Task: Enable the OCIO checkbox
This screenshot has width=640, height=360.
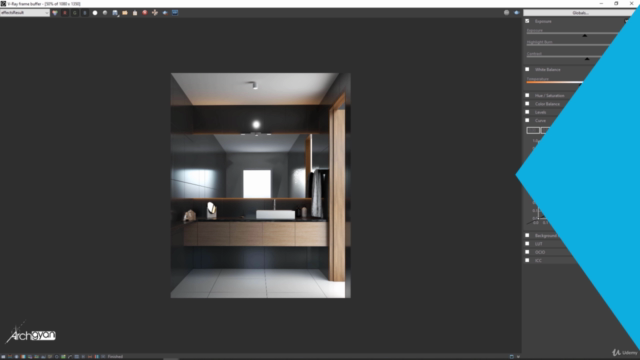Action: (527, 252)
